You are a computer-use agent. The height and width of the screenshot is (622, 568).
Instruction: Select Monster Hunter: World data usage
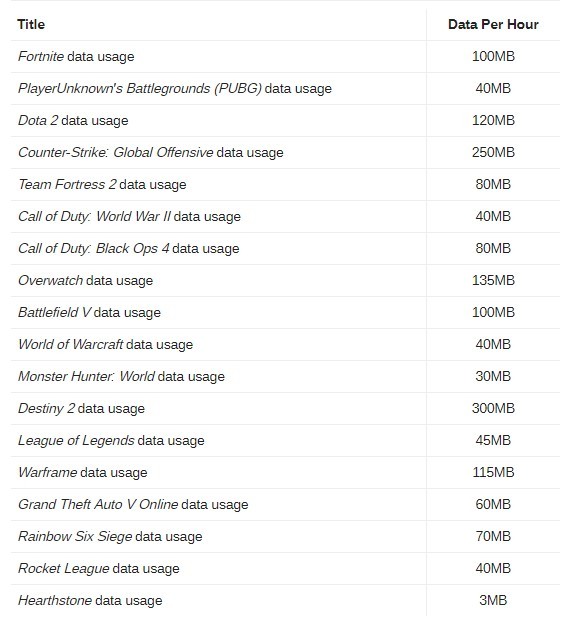(x=121, y=376)
